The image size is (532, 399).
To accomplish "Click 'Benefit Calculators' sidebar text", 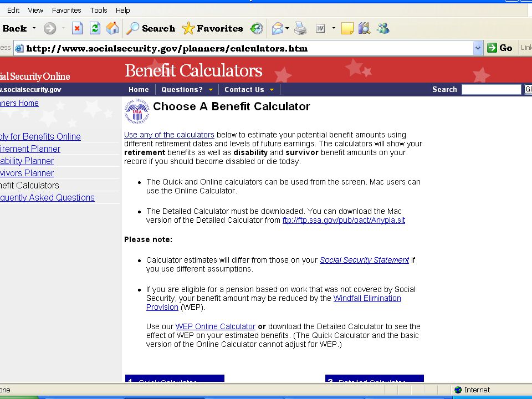I will click(29, 185).
